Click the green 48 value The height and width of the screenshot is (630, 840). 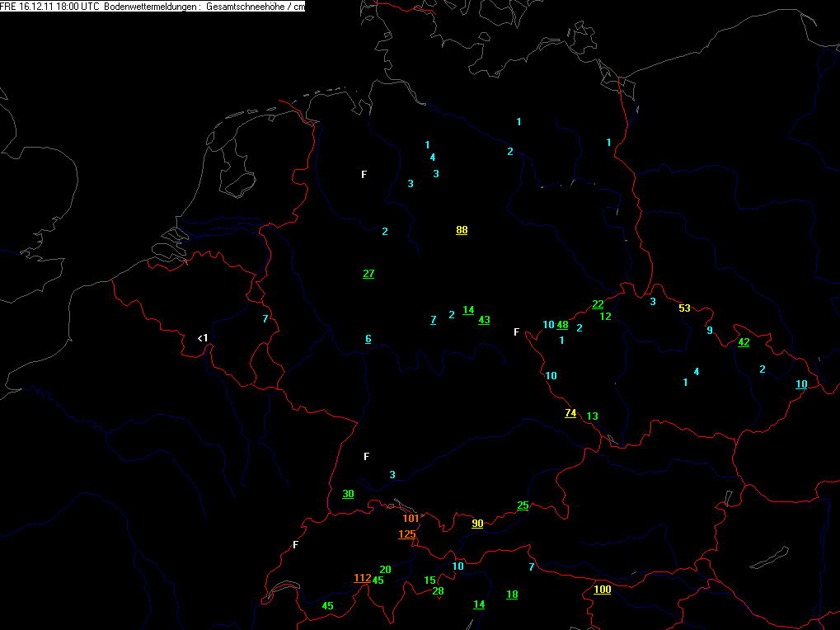coord(562,325)
